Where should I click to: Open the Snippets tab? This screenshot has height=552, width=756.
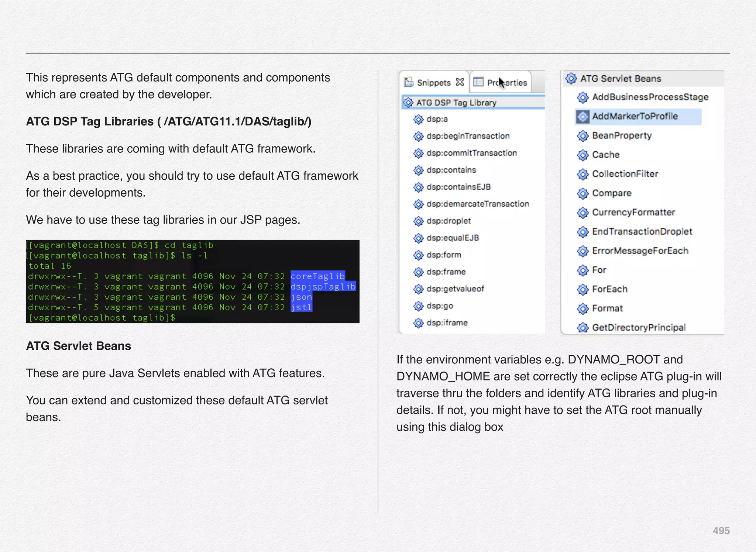[x=434, y=82]
